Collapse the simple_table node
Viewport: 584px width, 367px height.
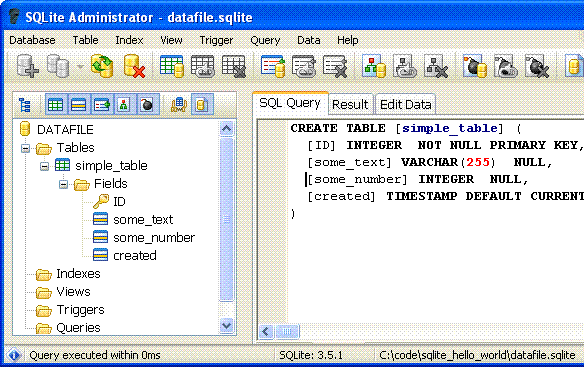(x=44, y=166)
